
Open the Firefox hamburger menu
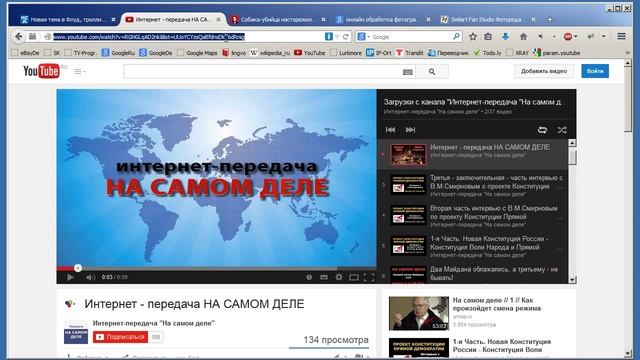tap(621, 37)
